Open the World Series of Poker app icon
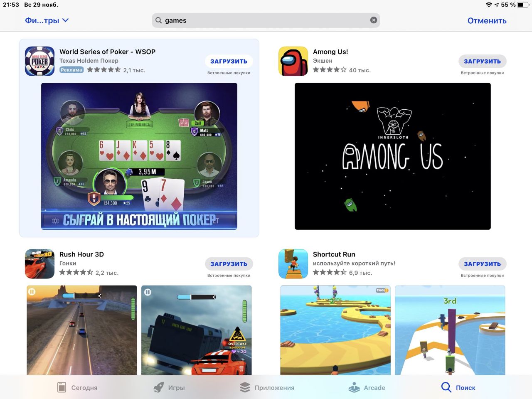Viewport: 532px width, 399px height. (39, 61)
